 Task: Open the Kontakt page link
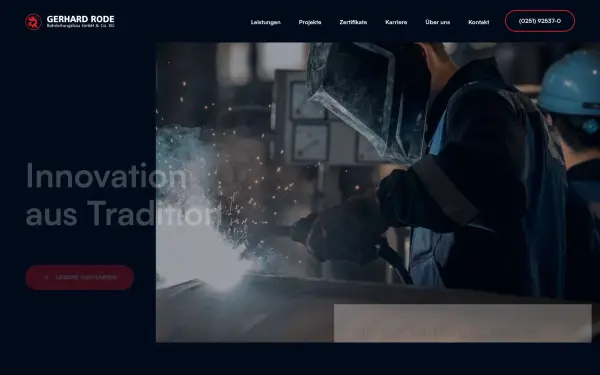click(479, 22)
